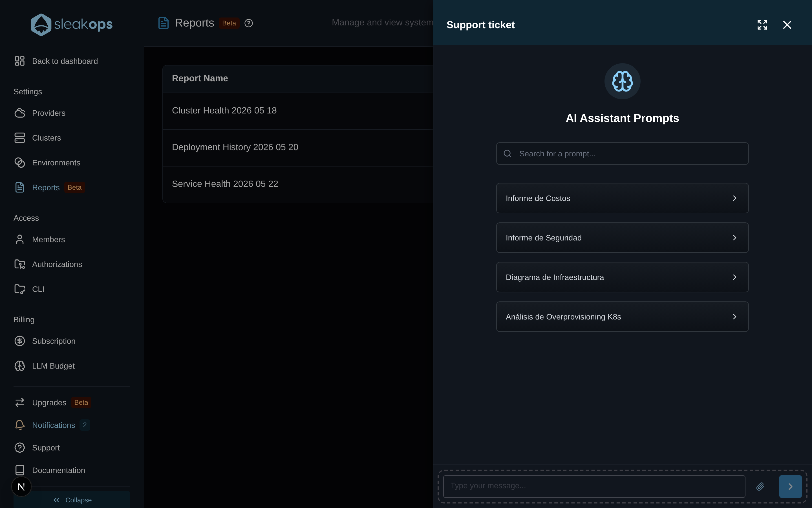Viewport: 812px width, 508px height.
Task: Click the Beta badge beside Reports title
Action: tap(229, 23)
